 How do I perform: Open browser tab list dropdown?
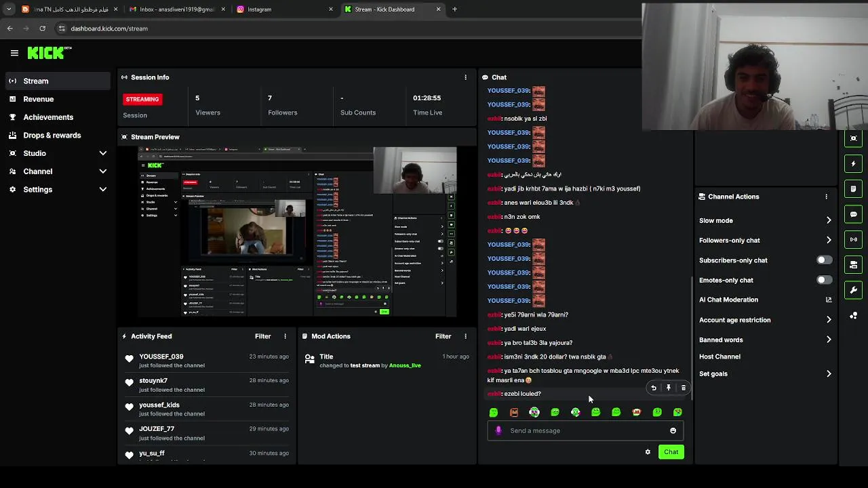pyautogui.click(x=8, y=9)
